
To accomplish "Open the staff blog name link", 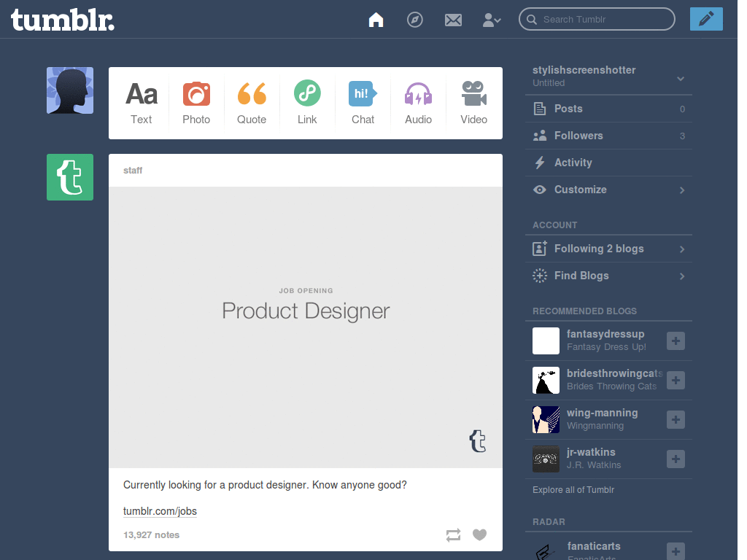I will (133, 171).
